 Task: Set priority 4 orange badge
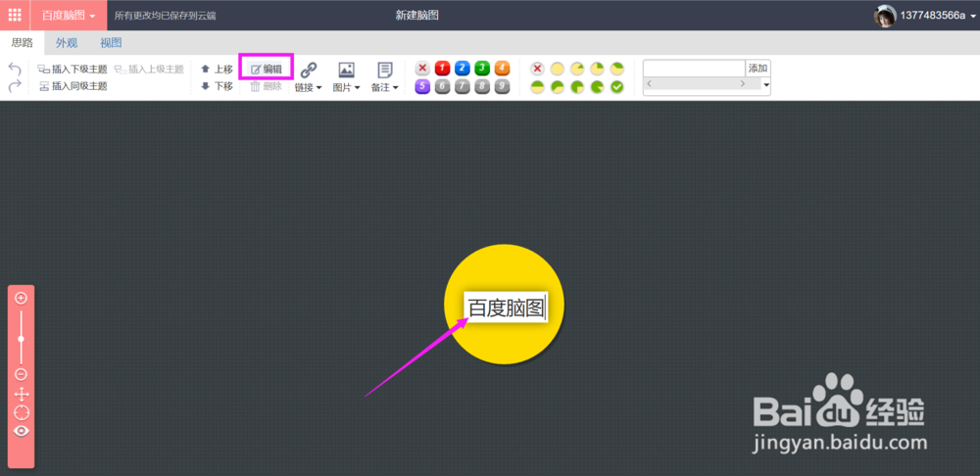click(x=503, y=69)
